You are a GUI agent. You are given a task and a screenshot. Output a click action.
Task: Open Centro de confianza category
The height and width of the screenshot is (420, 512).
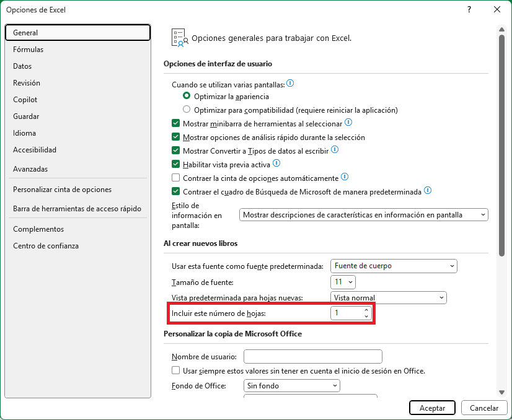[77, 246]
